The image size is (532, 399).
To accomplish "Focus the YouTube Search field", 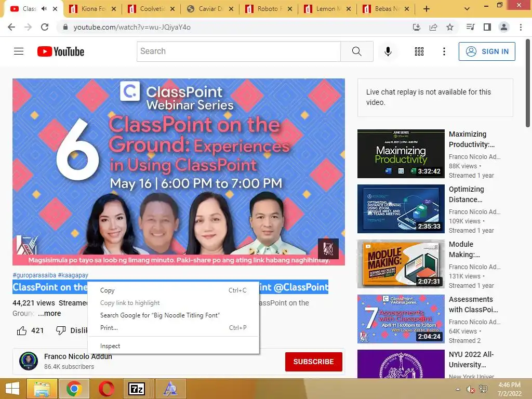I will tap(238, 51).
